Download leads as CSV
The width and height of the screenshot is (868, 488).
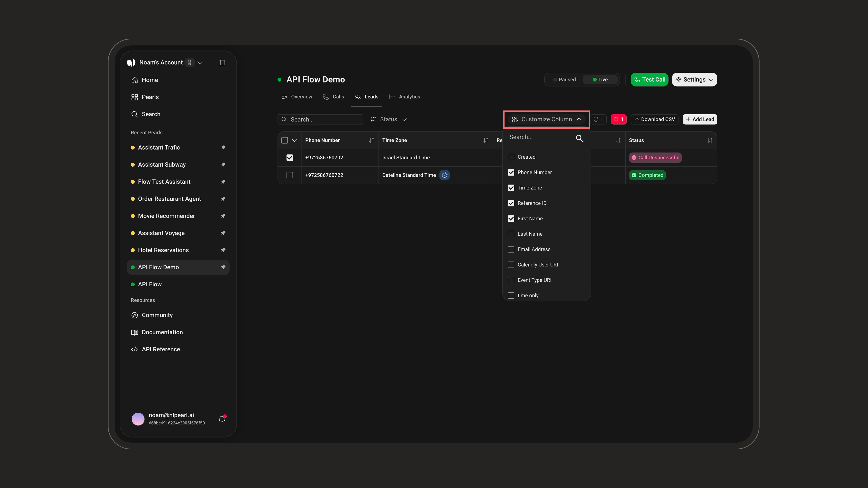click(654, 119)
